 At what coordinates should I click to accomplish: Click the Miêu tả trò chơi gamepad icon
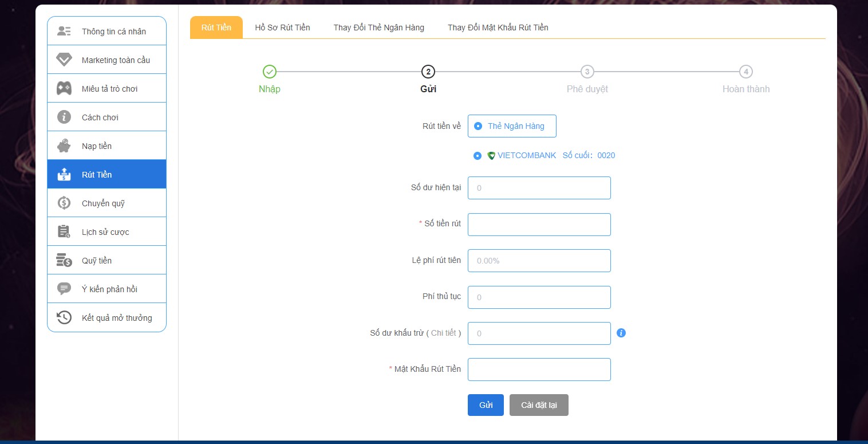point(64,88)
